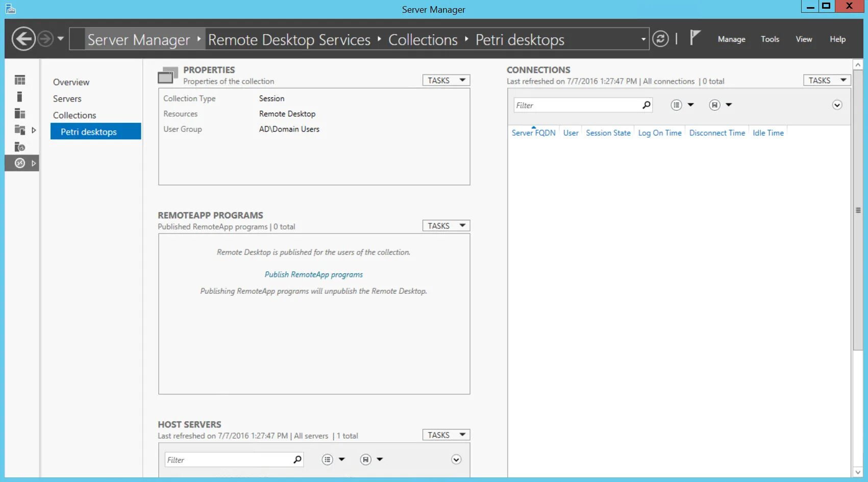Viewport: 868px width, 482px height.
Task: Click Collections breadcrumb segment
Action: [x=423, y=39]
